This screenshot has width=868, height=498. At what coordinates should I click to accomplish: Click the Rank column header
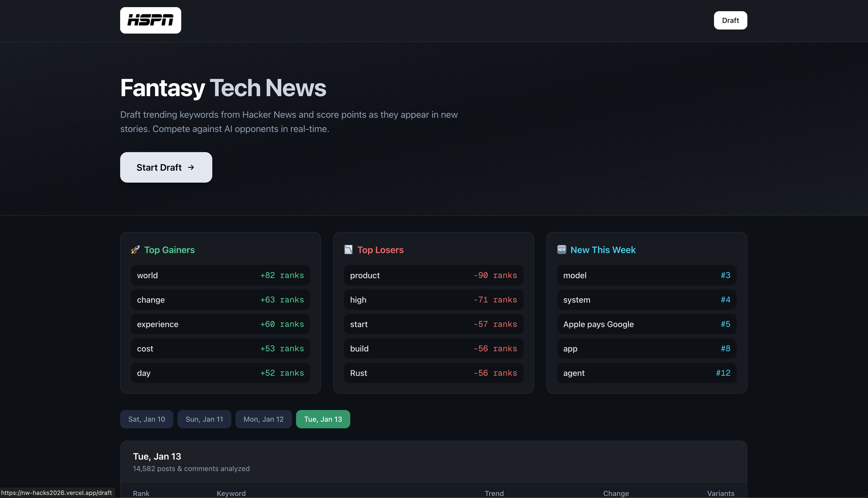[x=141, y=493]
